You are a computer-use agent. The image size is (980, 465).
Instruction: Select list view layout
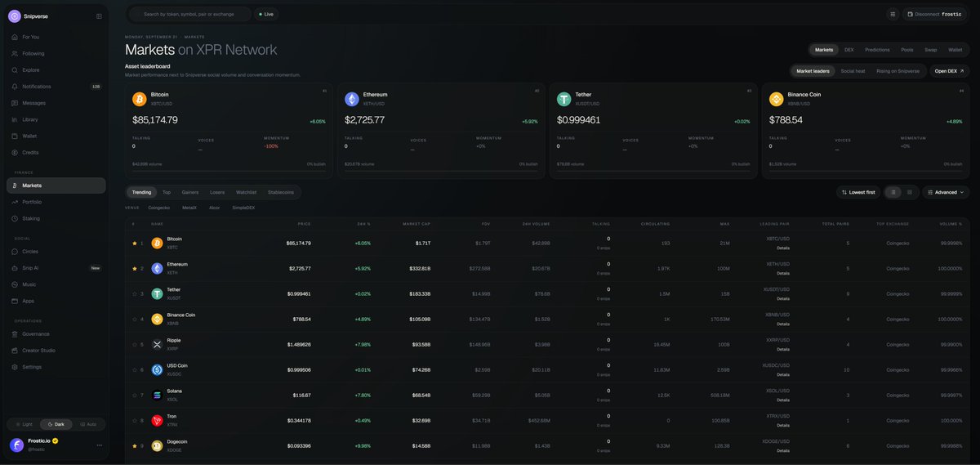point(894,192)
